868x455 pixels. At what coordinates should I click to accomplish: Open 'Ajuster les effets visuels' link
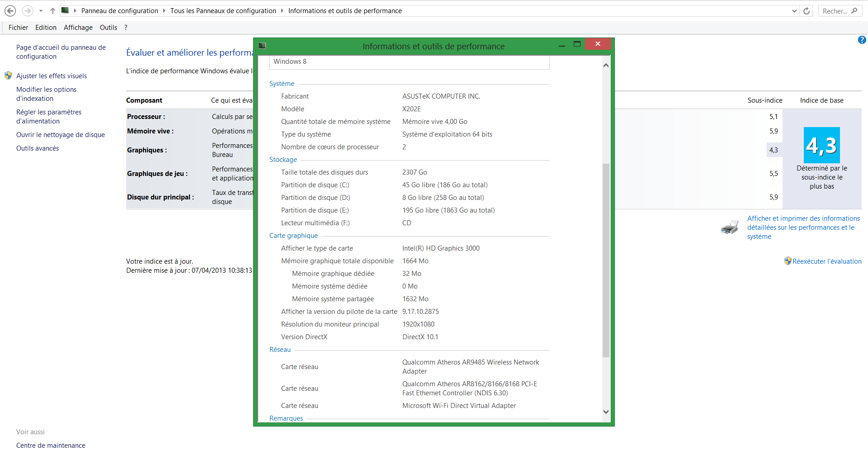point(52,76)
